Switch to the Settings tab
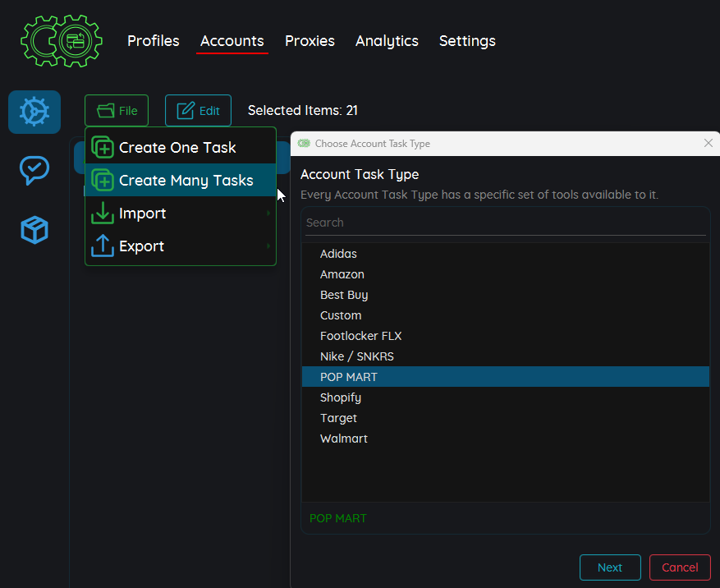 tap(467, 41)
